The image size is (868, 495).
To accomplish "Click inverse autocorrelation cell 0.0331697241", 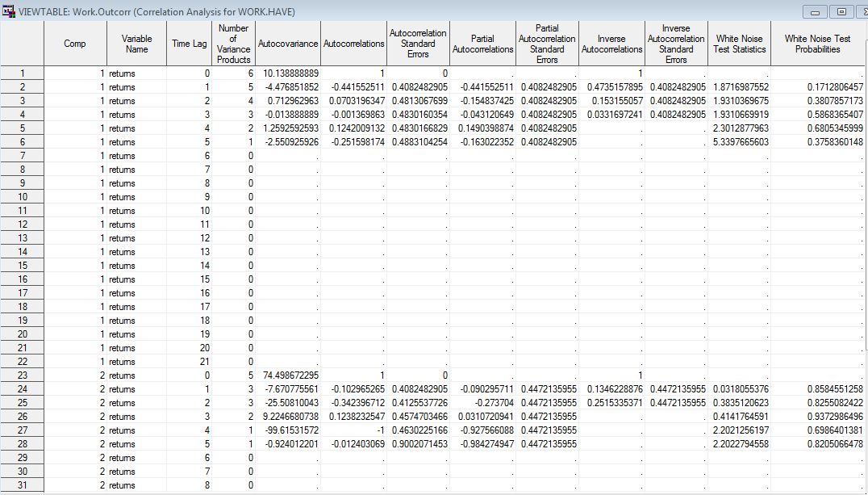I will (x=611, y=115).
